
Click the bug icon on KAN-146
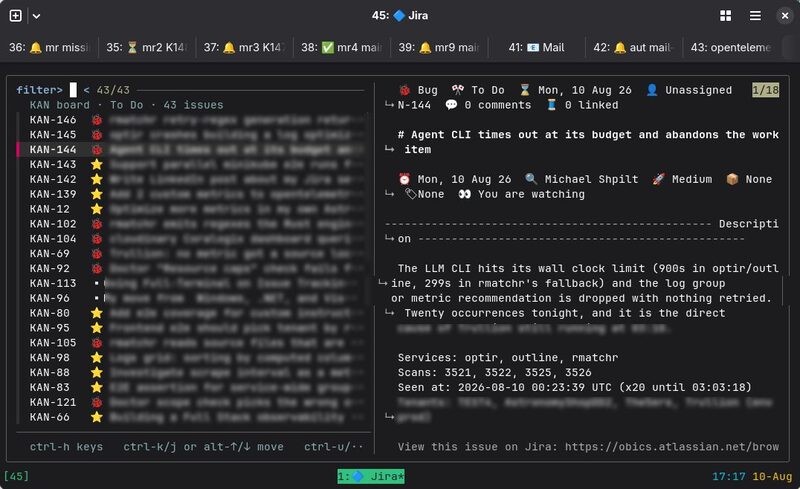(x=96, y=120)
